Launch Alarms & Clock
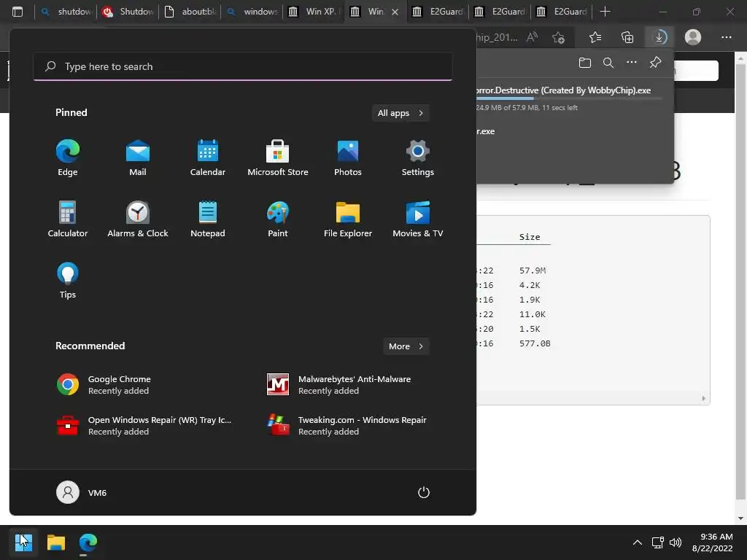Image resolution: width=747 pixels, height=560 pixels. click(138, 219)
